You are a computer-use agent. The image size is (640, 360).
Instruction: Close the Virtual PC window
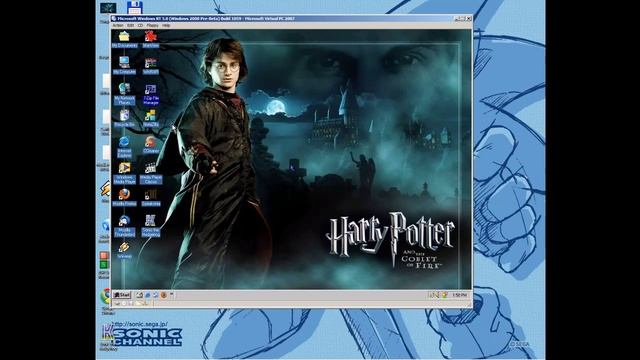(x=469, y=18)
